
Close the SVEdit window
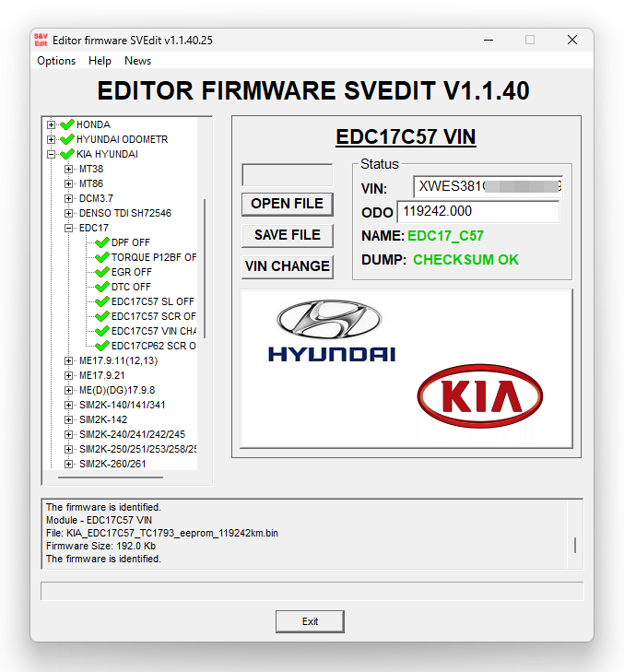[572, 40]
